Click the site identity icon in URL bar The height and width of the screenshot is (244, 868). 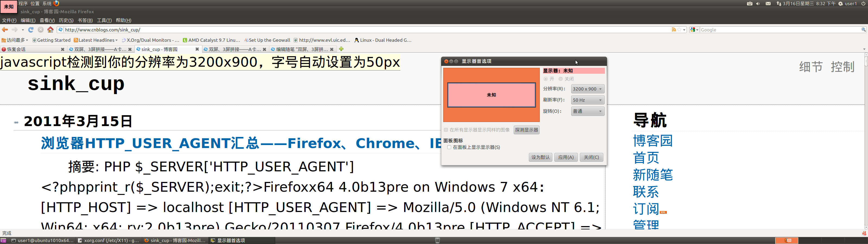(x=60, y=30)
